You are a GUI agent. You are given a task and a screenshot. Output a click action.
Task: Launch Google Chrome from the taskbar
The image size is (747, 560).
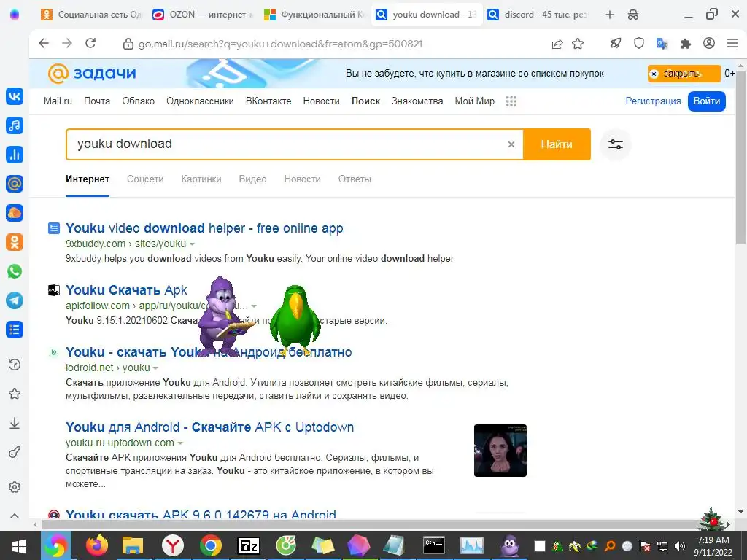pyautogui.click(x=211, y=545)
